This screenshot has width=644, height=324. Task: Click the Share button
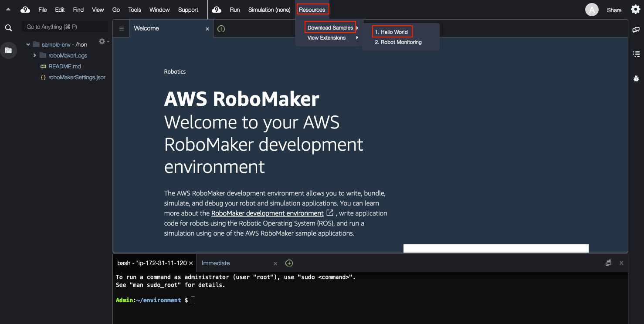(x=614, y=10)
